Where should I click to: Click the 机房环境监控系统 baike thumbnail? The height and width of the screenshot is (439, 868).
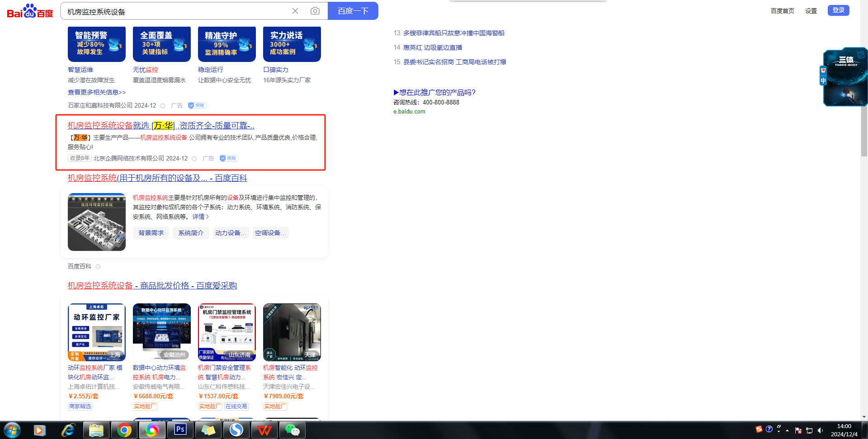pos(97,222)
